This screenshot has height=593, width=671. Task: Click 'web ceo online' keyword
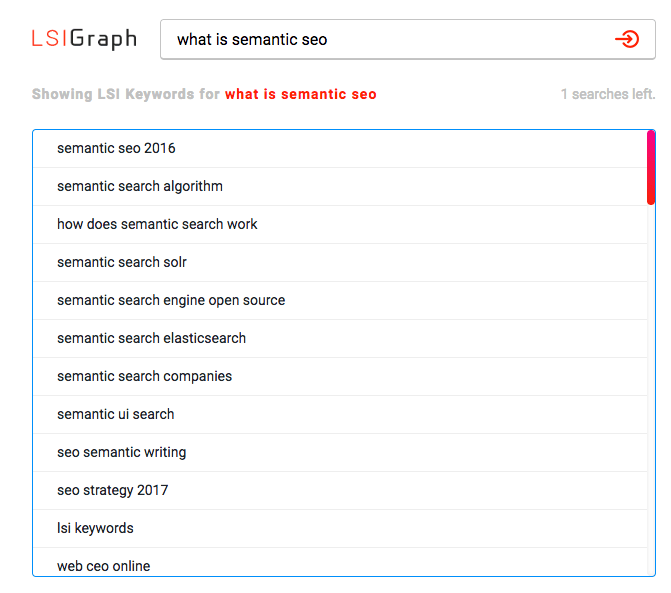point(104,565)
